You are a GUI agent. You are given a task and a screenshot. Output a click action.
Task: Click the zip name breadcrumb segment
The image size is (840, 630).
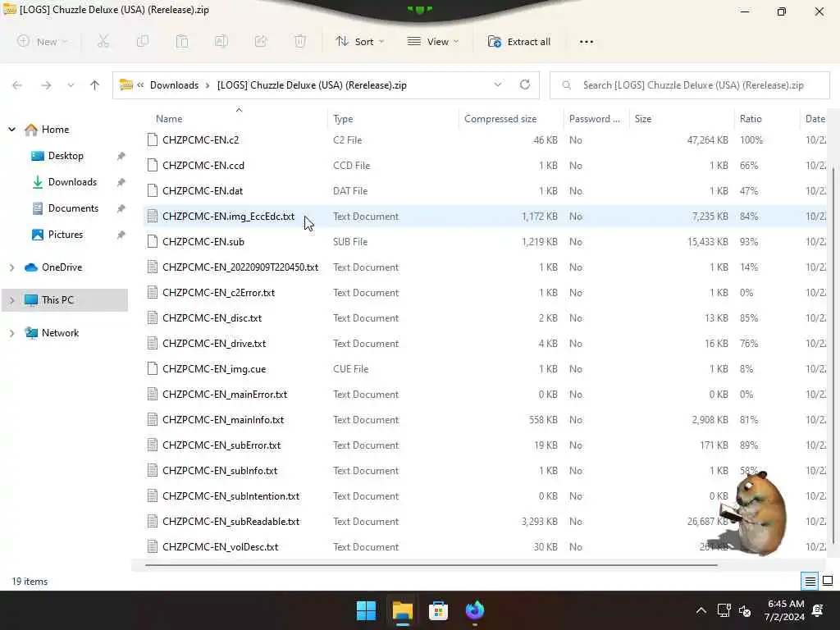(x=312, y=85)
